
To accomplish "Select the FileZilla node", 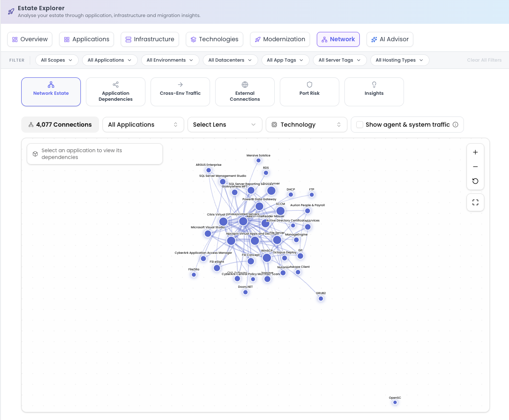I will coord(194,275).
